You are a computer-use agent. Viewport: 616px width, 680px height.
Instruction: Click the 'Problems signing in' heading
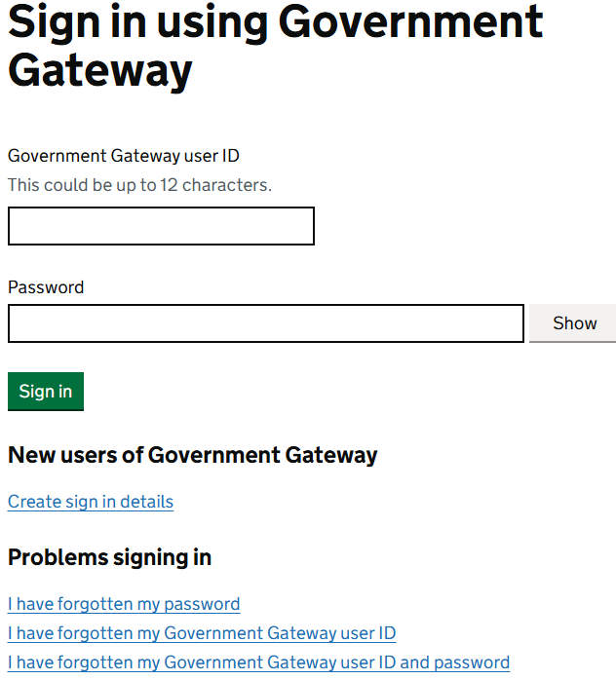click(x=109, y=557)
